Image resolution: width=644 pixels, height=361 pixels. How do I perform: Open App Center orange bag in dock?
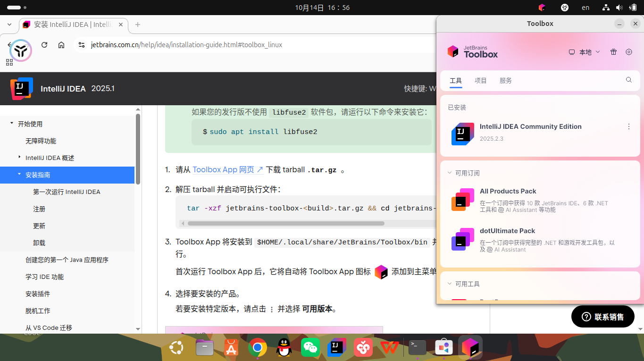(x=231, y=348)
